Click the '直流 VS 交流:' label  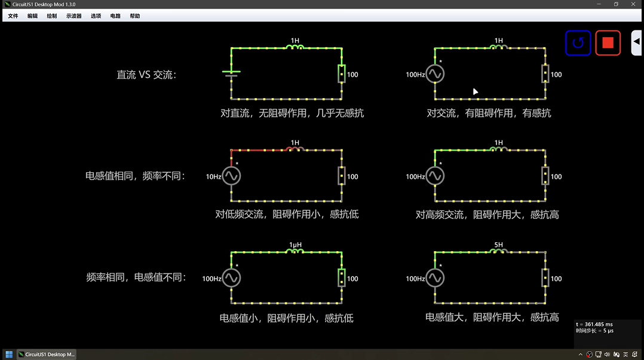point(146,75)
